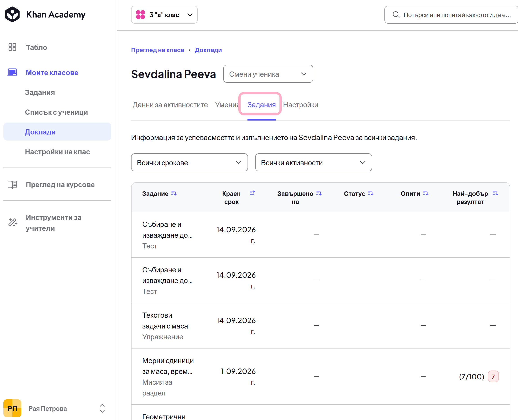Open the 3 "а" клас class selector
Viewport: 518px width, 420px height.
coord(164,15)
